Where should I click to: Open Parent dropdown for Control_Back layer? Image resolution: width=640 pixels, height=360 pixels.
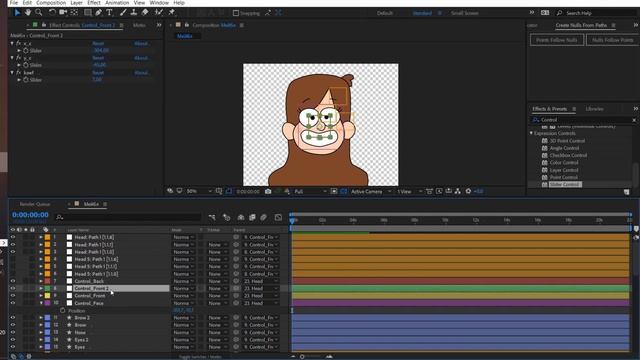tap(261, 281)
